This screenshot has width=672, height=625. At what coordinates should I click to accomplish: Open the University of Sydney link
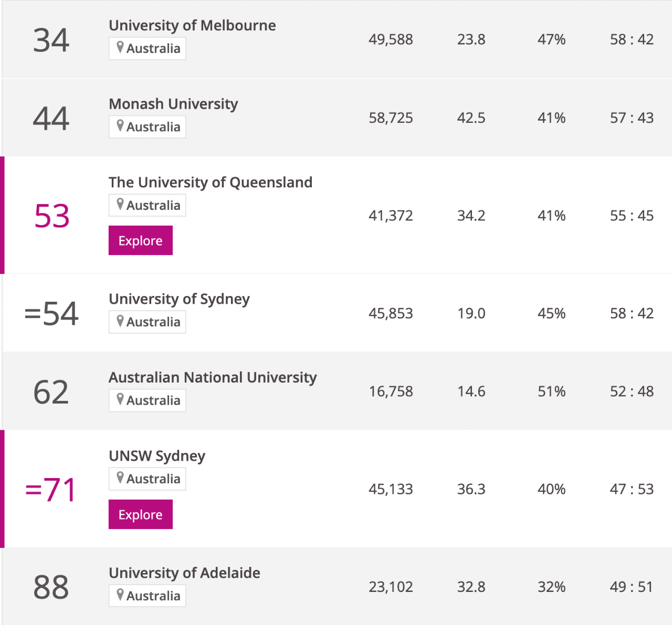pos(179,299)
